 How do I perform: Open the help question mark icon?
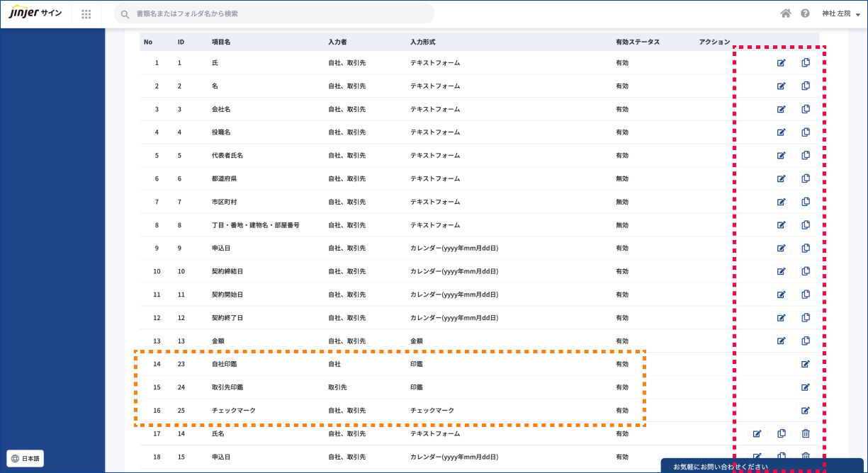[805, 13]
